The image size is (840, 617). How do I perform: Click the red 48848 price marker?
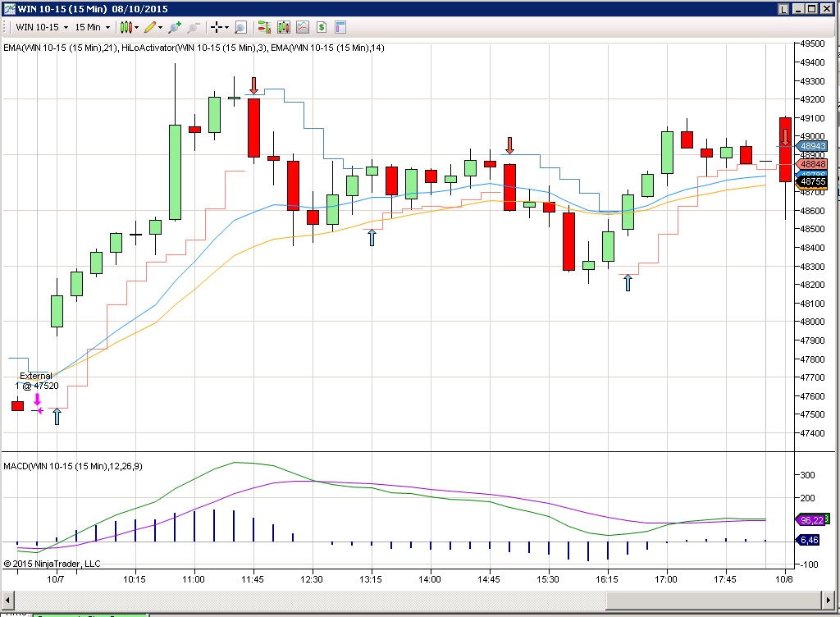pos(812,164)
